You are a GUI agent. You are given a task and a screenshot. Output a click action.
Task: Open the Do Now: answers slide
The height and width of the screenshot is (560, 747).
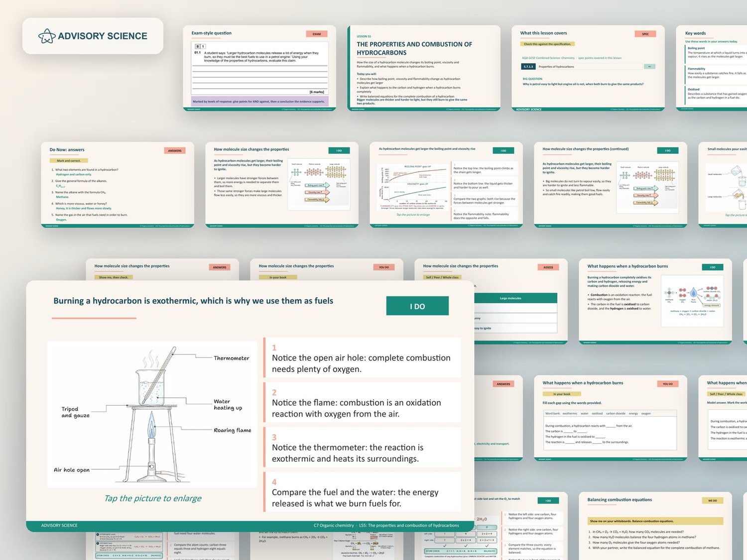(118, 185)
